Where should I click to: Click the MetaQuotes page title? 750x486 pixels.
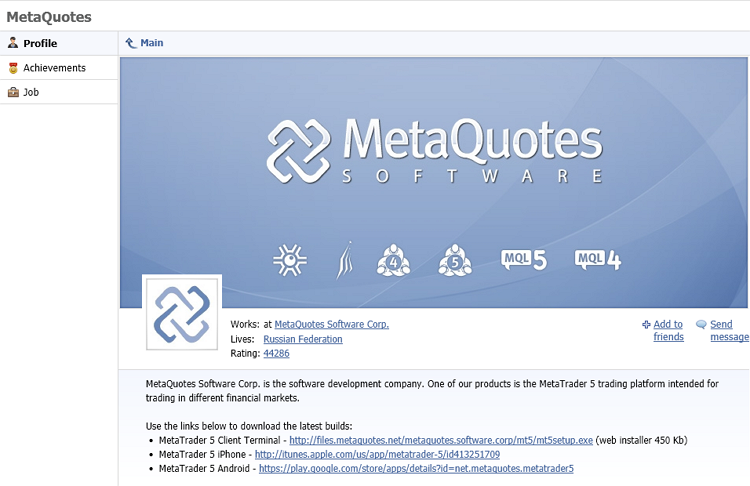(x=49, y=17)
